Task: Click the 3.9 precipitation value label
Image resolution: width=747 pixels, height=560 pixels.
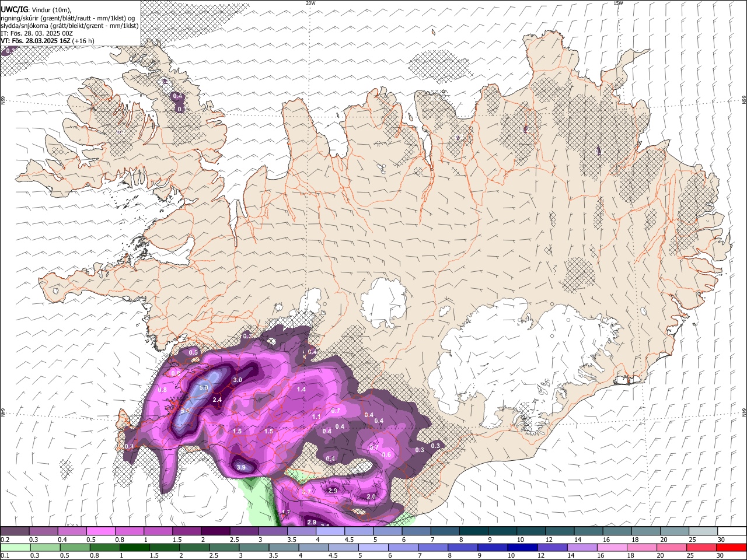Action: click(x=242, y=467)
